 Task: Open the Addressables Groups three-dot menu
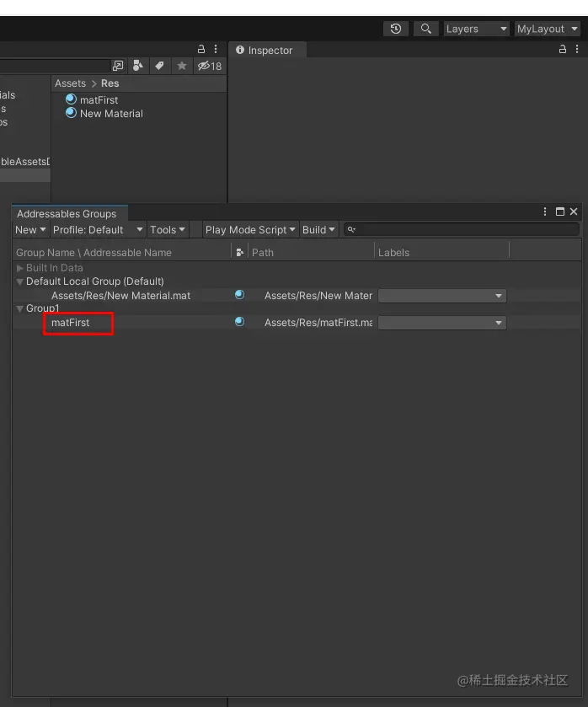[x=545, y=212]
